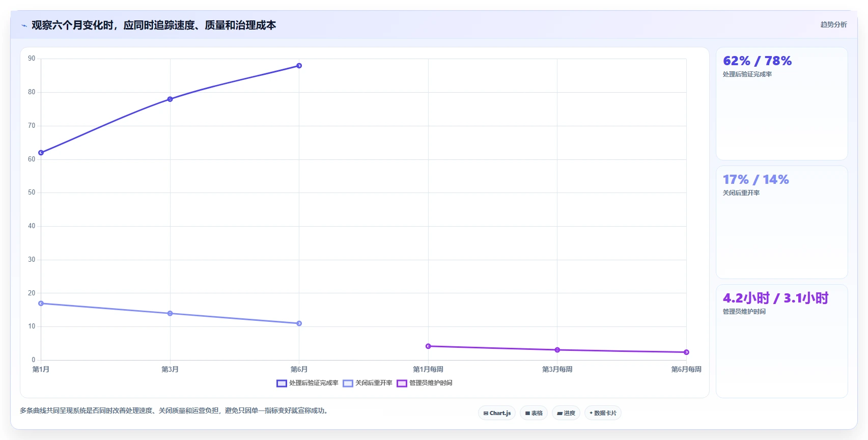Click the 第3月 point on the 关闭后重开率 line
868x440 pixels.
(x=170, y=314)
